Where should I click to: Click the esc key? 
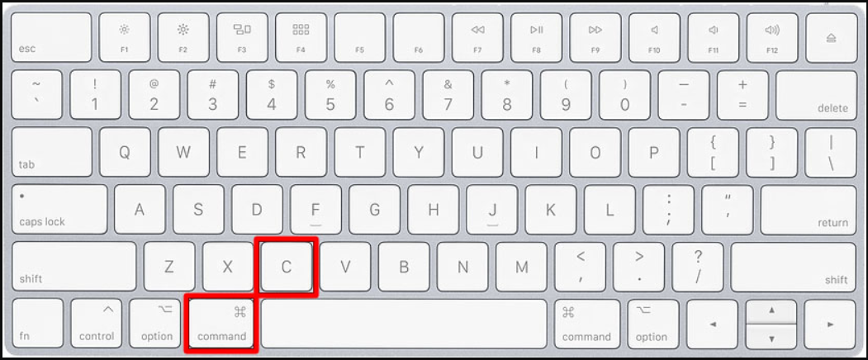[x=51, y=37]
